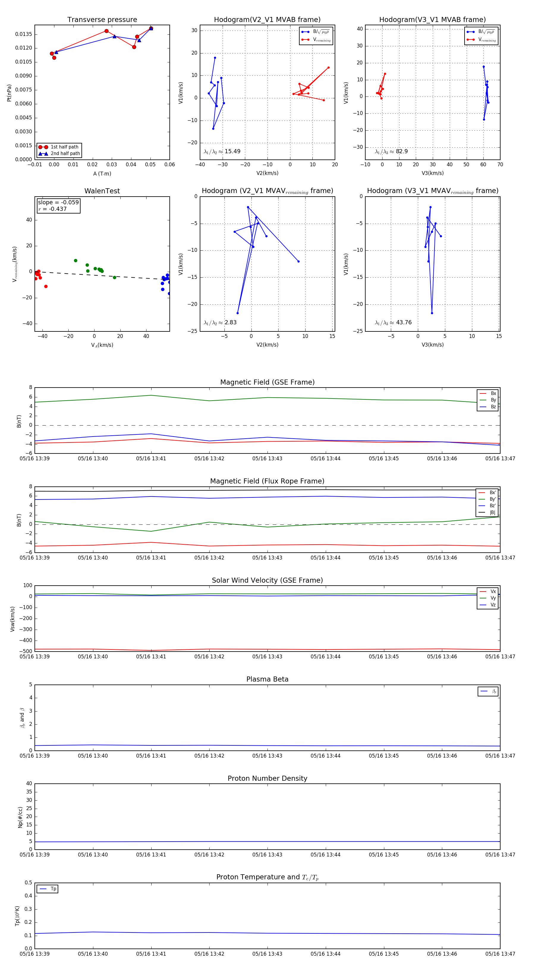535x980 pixels.
Task: Select B/√μ0ρ legend entry in V3_V1 MVAB hodogram
Action: 481,32
